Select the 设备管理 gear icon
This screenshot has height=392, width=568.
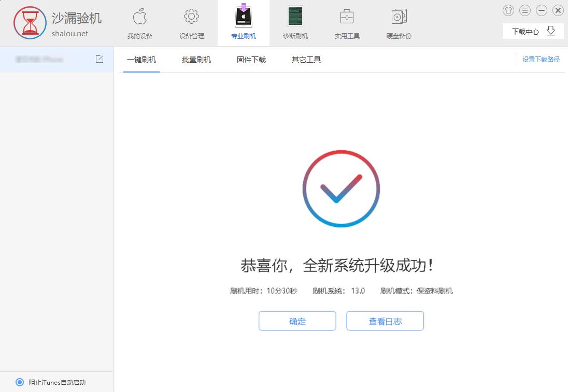pyautogui.click(x=191, y=23)
